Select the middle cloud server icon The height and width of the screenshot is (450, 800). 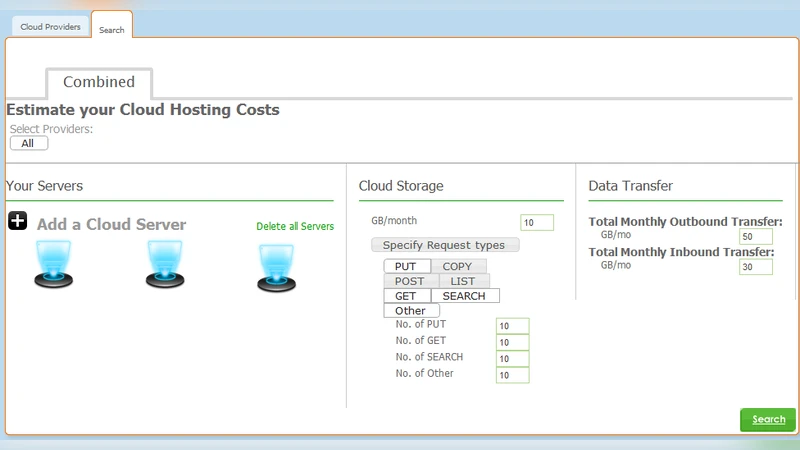click(165, 265)
